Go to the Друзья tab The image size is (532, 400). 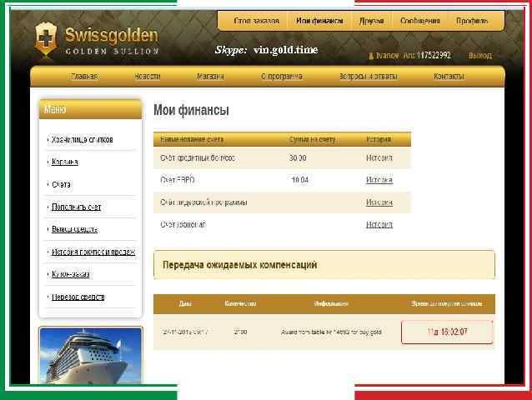tap(372, 21)
